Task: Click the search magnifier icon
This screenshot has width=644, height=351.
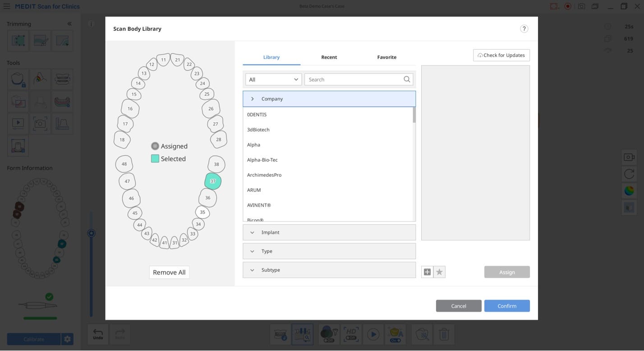Action: [x=407, y=79]
